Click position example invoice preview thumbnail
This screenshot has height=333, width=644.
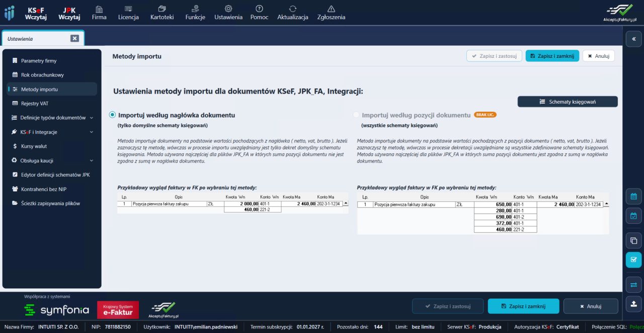click(x=483, y=213)
